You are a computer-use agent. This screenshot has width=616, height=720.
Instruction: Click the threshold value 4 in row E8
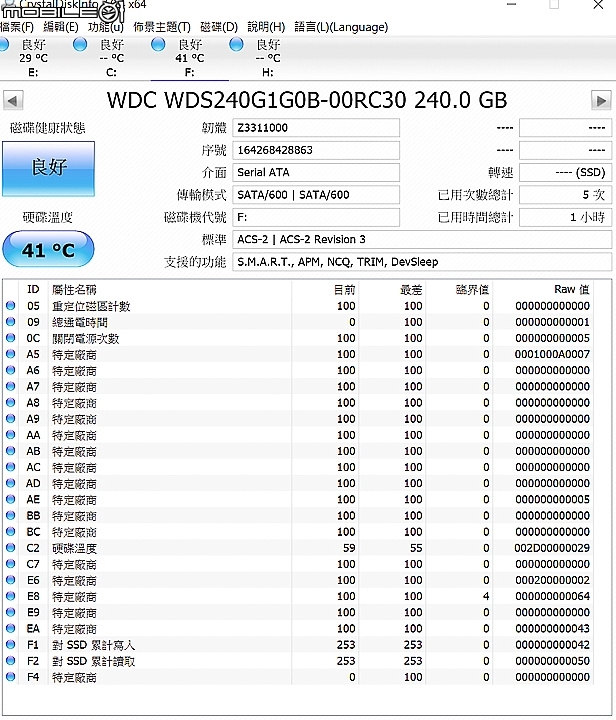click(x=486, y=596)
